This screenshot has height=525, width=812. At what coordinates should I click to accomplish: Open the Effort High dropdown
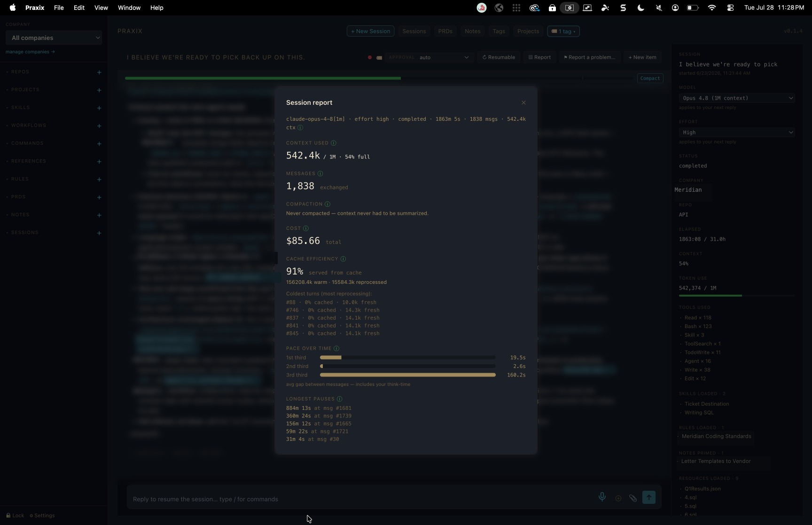pyautogui.click(x=737, y=133)
